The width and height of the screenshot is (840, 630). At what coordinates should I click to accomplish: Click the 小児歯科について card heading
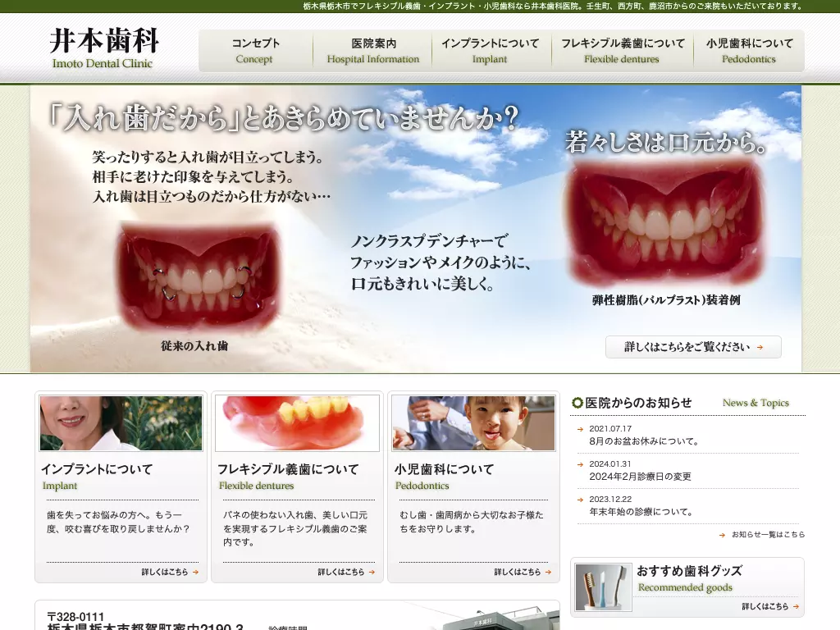pyautogui.click(x=444, y=469)
